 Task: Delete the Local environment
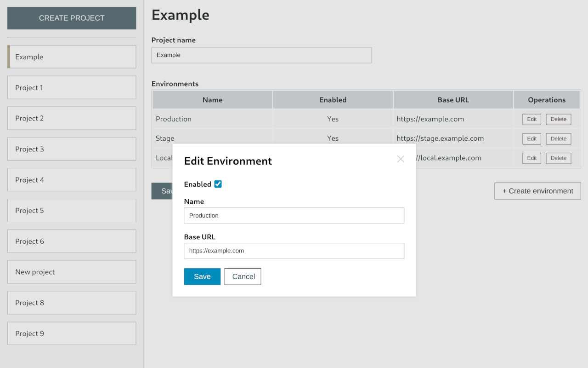coord(558,158)
